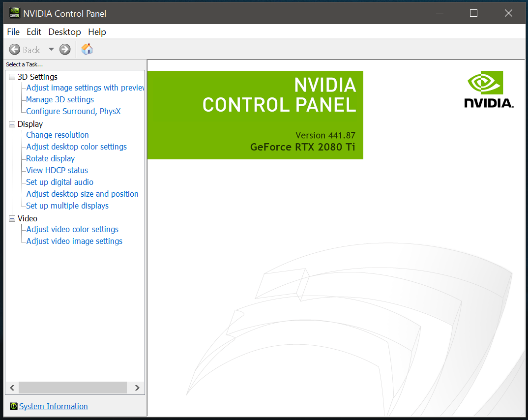Viewport: 528px width, 420px height.
Task: Select the 3D Settings category label
Action: (37, 77)
